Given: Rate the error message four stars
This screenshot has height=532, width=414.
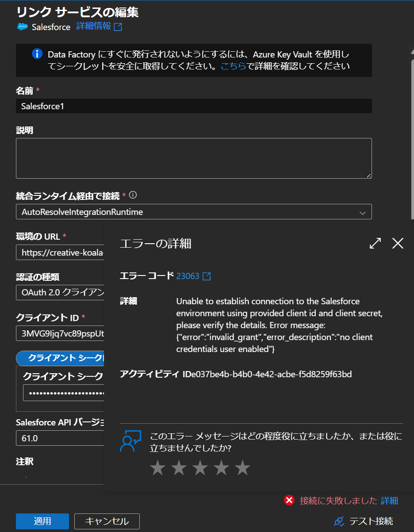Looking at the screenshot, I should pyautogui.click(x=221, y=468).
